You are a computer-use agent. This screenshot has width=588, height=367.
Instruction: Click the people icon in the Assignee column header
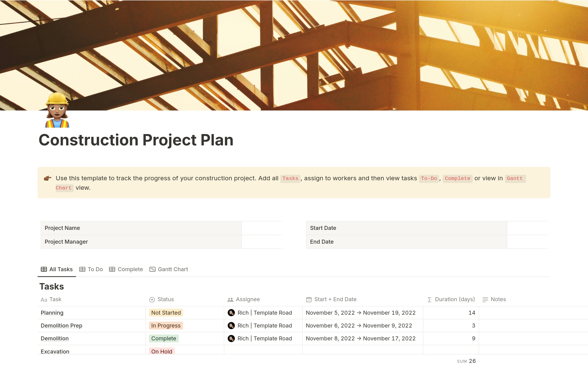tap(231, 299)
